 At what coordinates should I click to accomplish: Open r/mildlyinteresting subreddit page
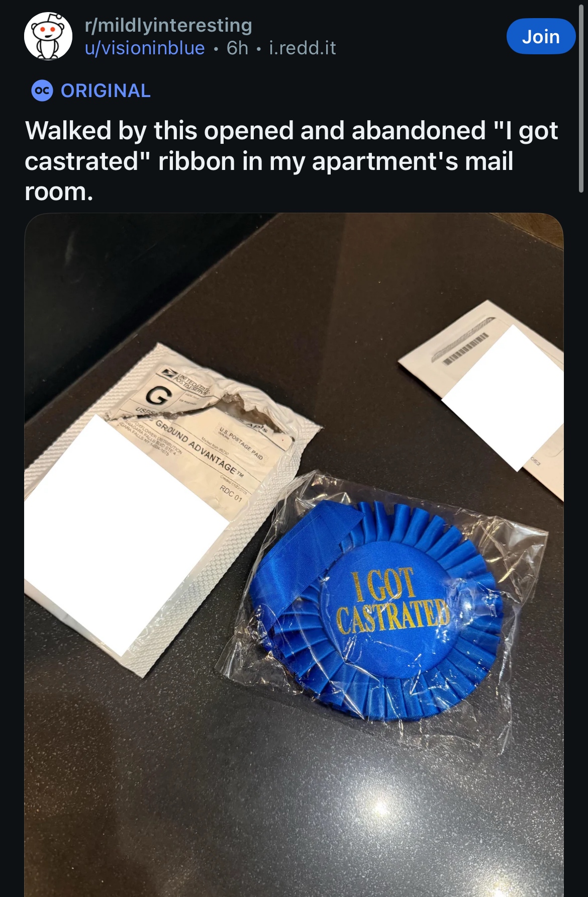pos(168,25)
